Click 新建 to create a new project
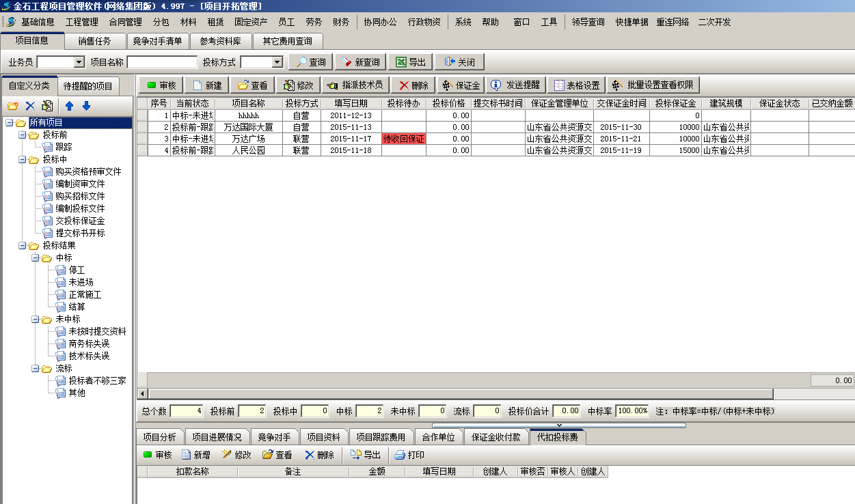The image size is (855, 504). pos(207,85)
